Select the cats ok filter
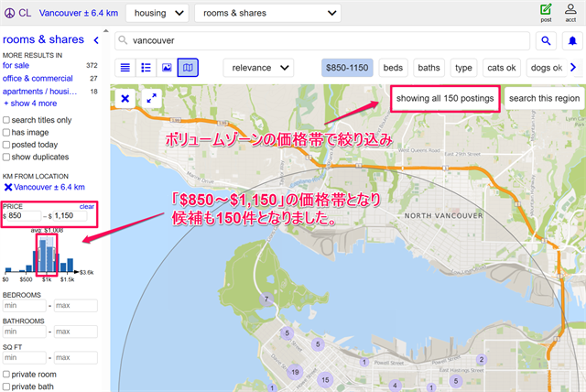The height and width of the screenshot is (392, 586). coord(501,68)
